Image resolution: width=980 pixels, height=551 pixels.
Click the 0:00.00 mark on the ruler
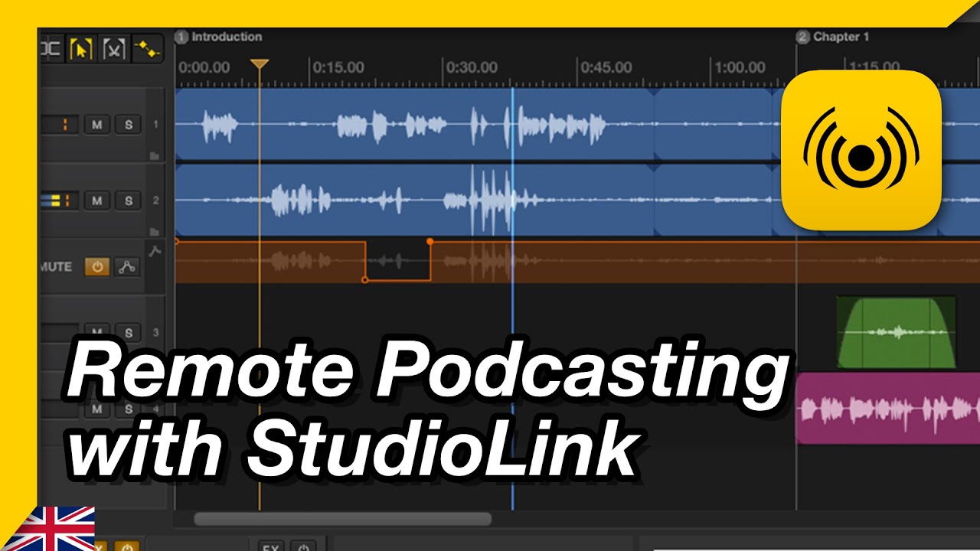[204, 67]
